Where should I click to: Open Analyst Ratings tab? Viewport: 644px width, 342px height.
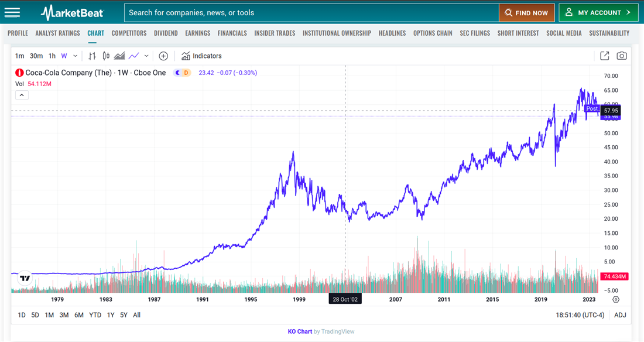point(57,33)
